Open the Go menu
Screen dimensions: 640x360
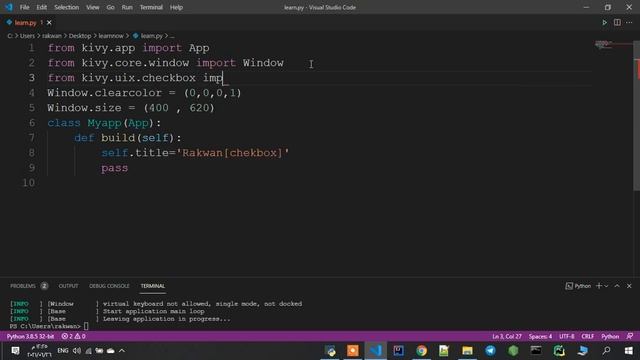110,7
